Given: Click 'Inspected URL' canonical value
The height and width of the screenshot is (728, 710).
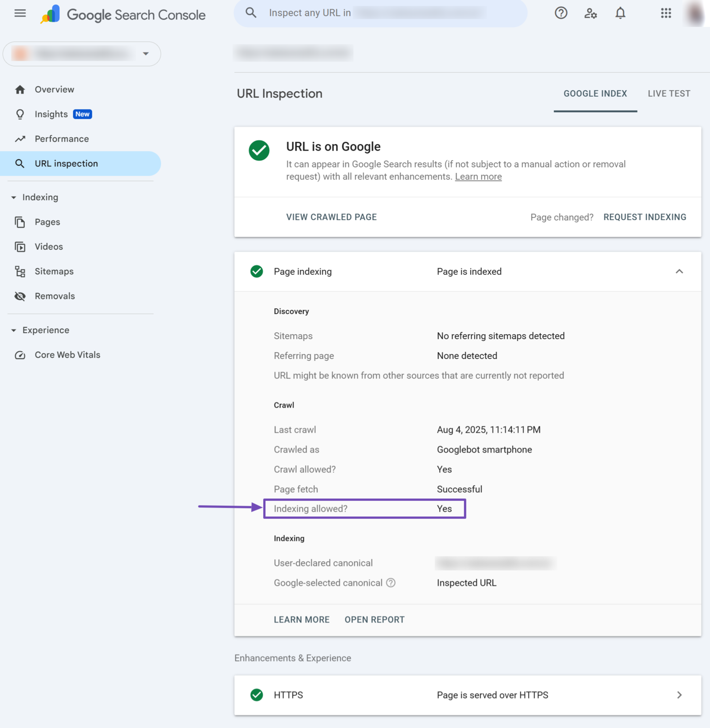Looking at the screenshot, I should 467,583.
